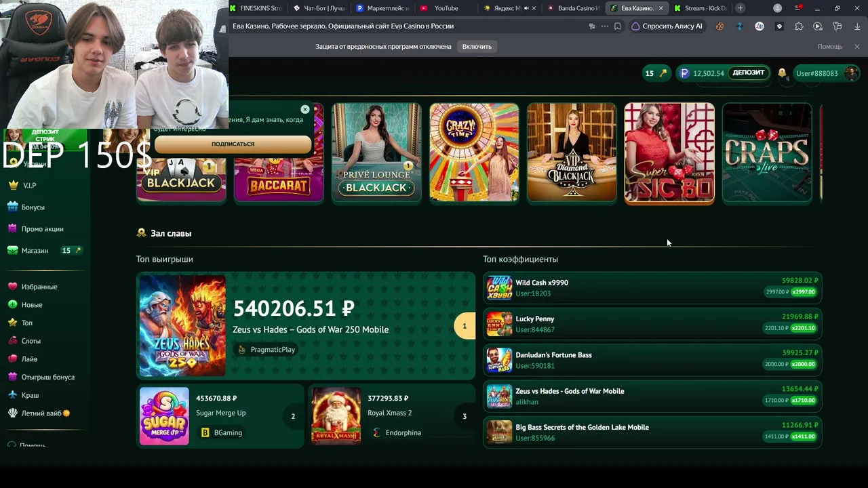The height and width of the screenshot is (488, 868).
Task: Open the Wild Cash x9990 entry
Action: [x=652, y=288]
